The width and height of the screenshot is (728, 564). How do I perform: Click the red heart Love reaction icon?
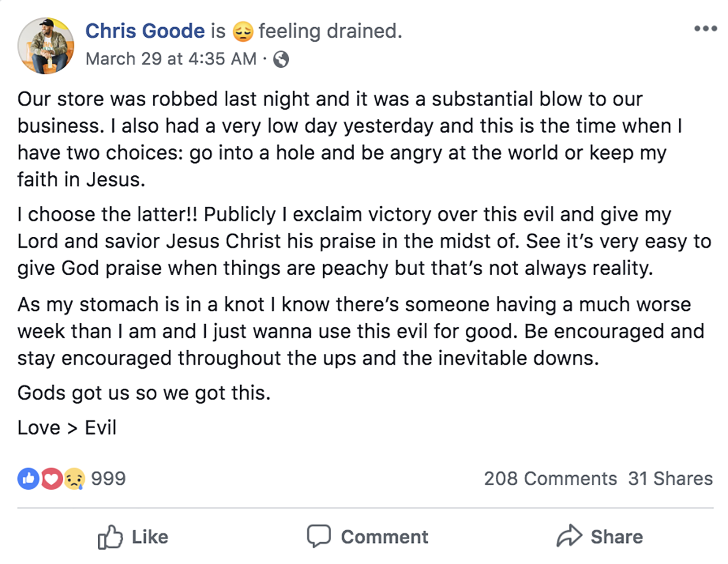coord(51,479)
